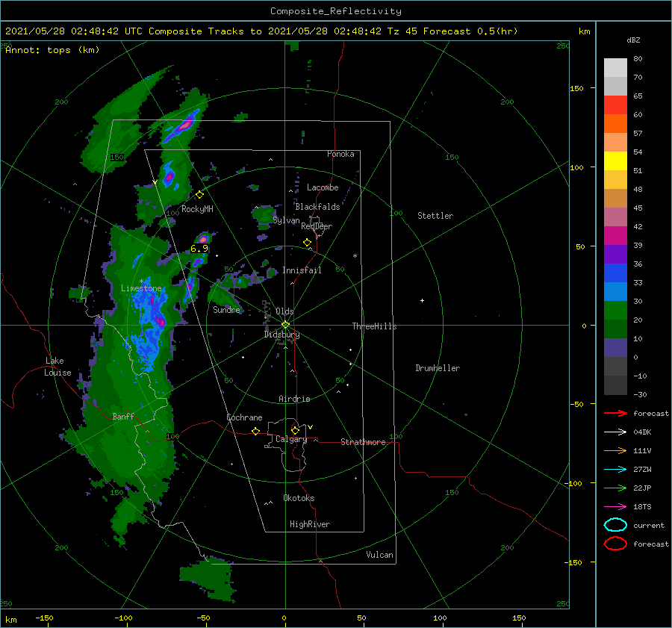Click the Ponoka town label

(x=340, y=154)
